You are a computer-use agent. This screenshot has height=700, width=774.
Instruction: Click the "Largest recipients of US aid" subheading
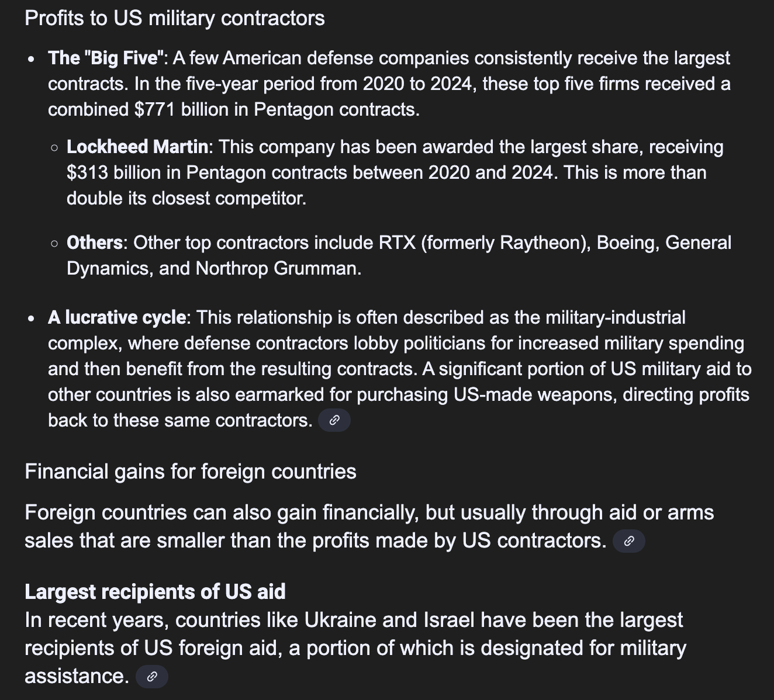155,592
